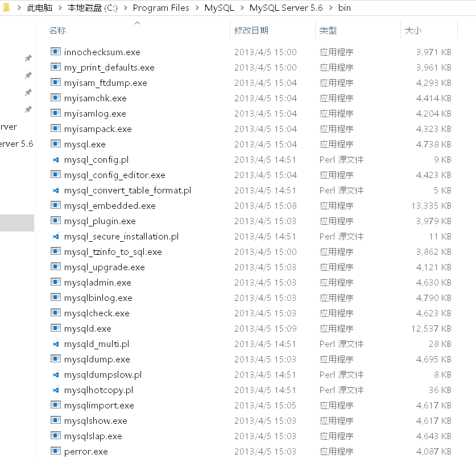476x475 pixels.
Task: Click the mysql_config.pl Perl file icon
Action: point(56,159)
